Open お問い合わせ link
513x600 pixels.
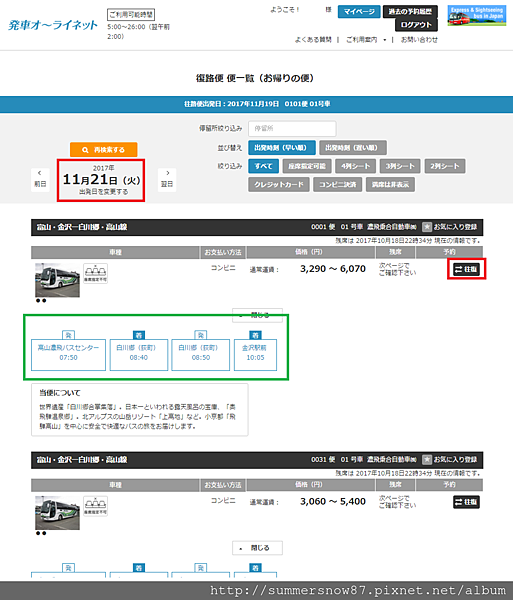(x=419, y=40)
